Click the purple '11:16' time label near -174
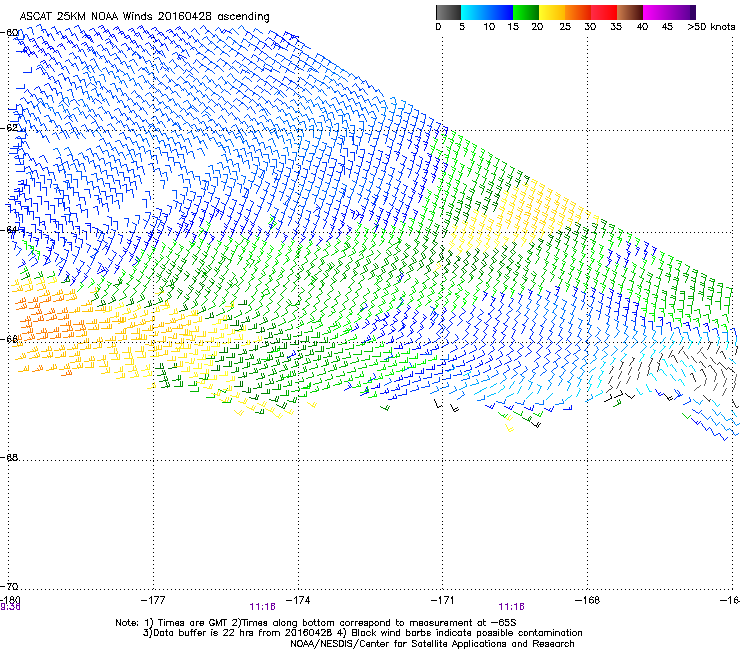740x650 pixels. click(262, 607)
